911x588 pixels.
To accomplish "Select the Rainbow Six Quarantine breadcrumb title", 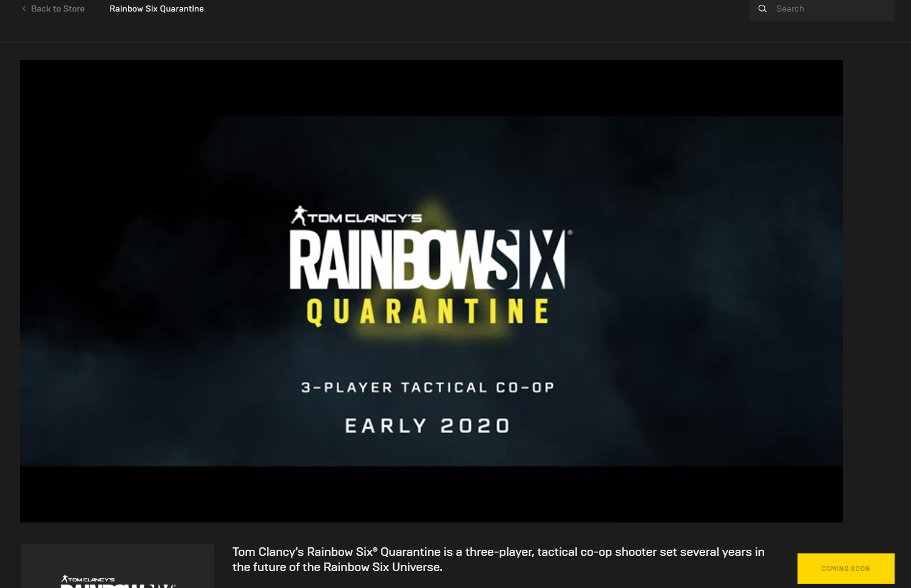I will click(157, 8).
